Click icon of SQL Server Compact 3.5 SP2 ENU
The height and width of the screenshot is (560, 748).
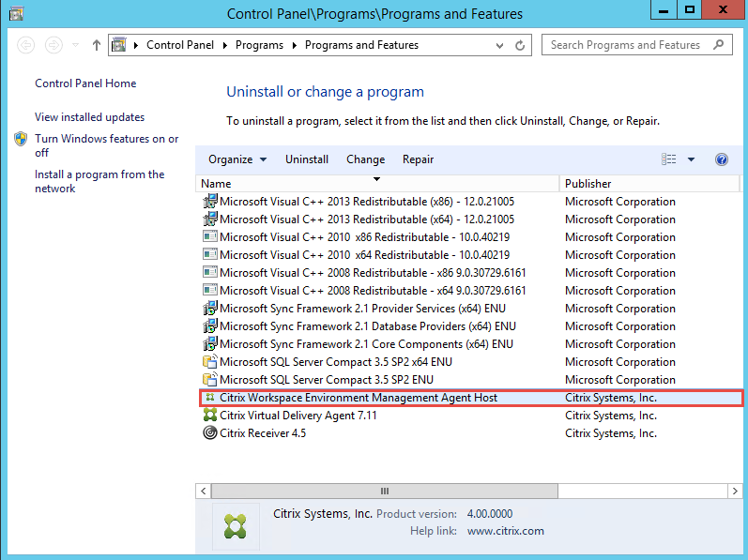pos(210,379)
